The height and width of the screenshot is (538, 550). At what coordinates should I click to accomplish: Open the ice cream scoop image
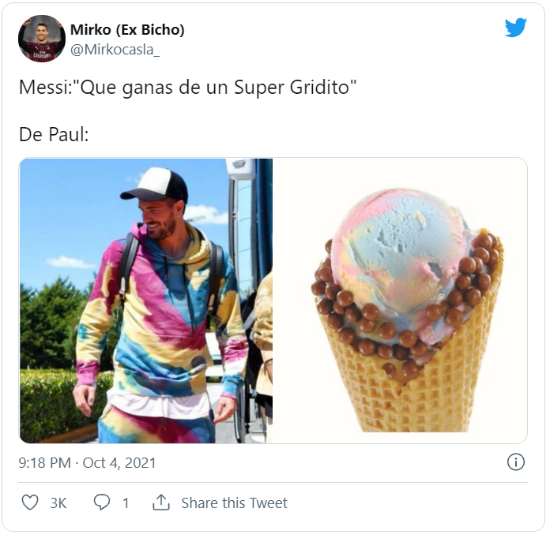pos(400,301)
